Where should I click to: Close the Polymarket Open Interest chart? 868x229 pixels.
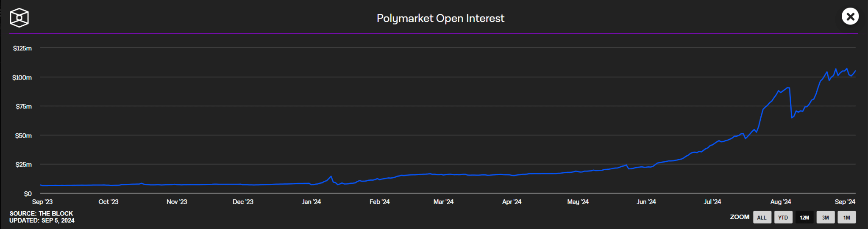[850, 17]
